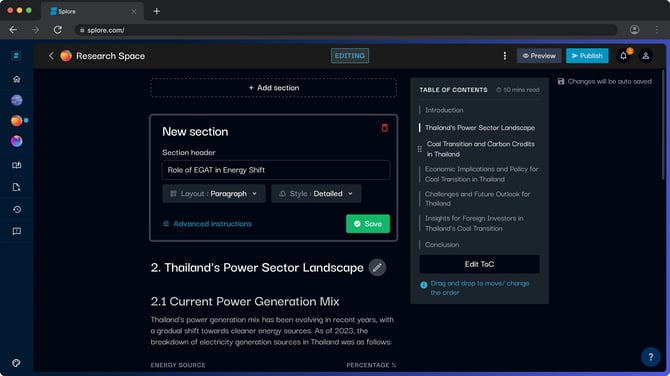Open the Layout Paragraph dropdown
The width and height of the screenshot is (670, 376).
tap(214, 194)
